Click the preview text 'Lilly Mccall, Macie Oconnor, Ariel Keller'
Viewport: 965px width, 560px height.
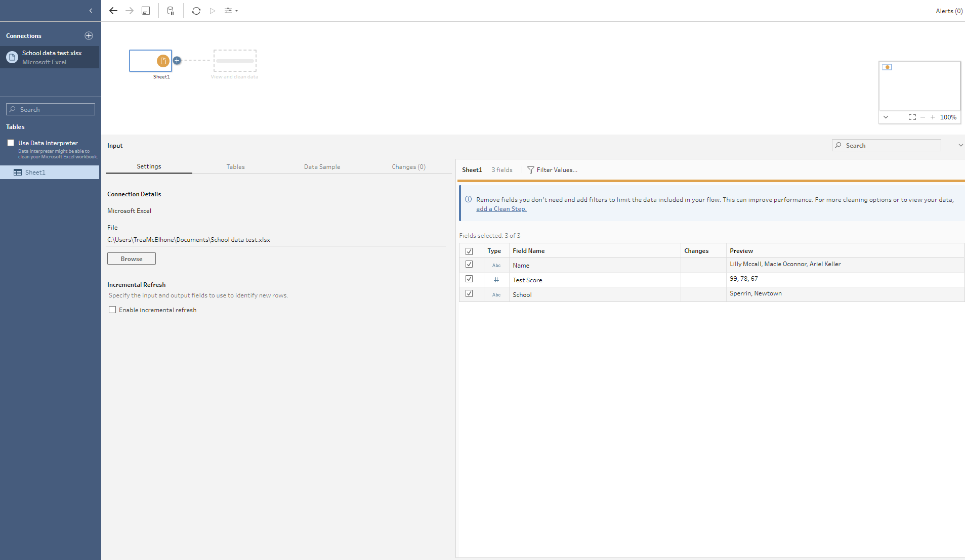coord(785,264)
